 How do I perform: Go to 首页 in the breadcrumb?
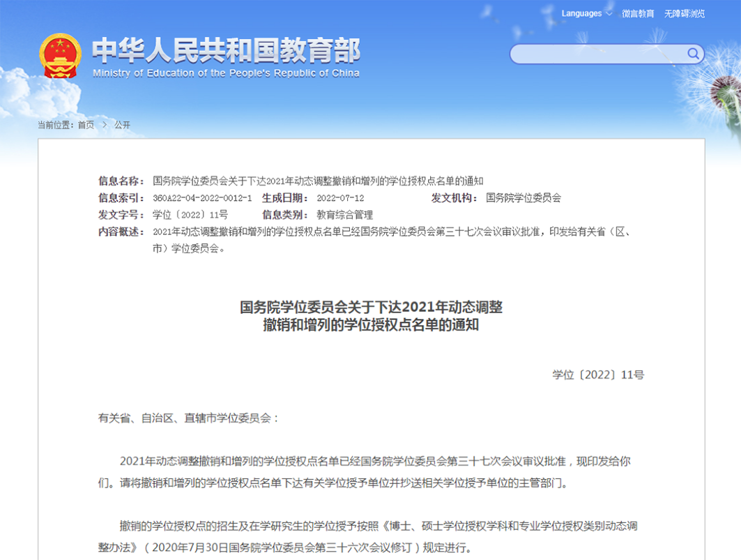click(86, 125)
